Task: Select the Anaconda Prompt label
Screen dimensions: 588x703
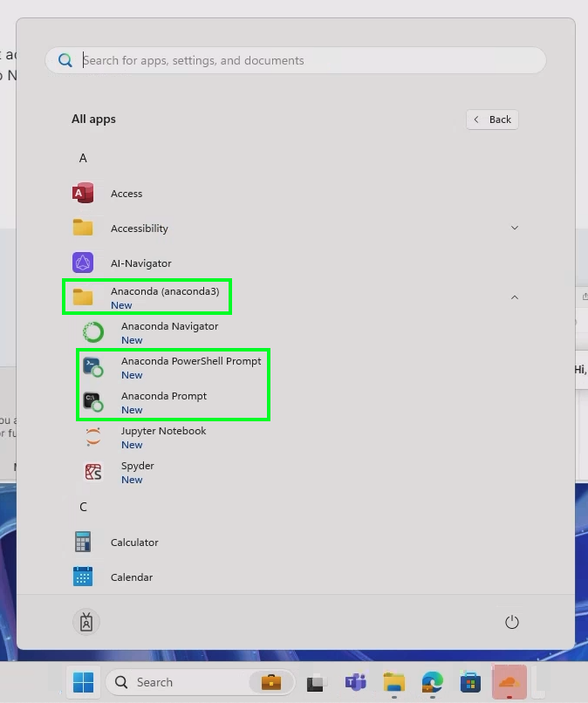Action: 164,396
